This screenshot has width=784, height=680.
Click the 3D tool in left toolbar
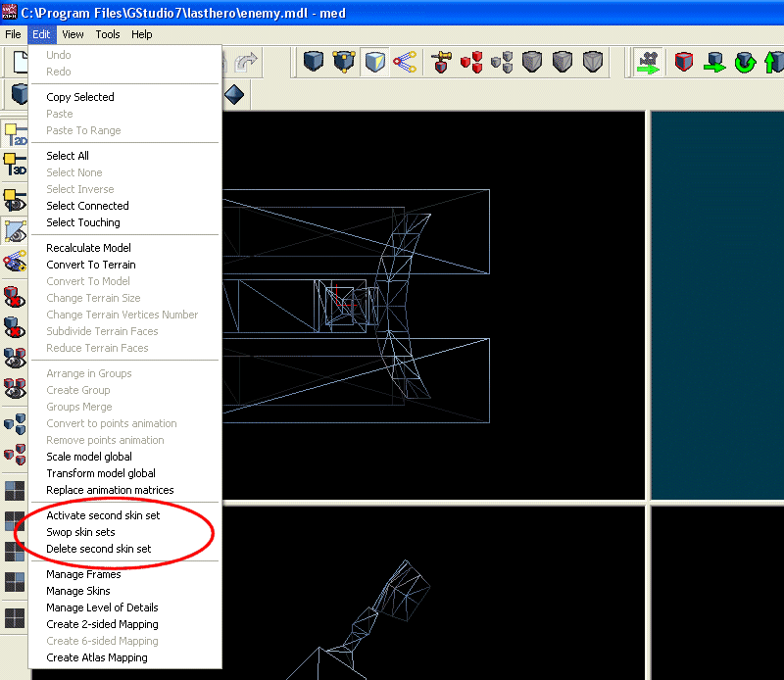point(15,165)
